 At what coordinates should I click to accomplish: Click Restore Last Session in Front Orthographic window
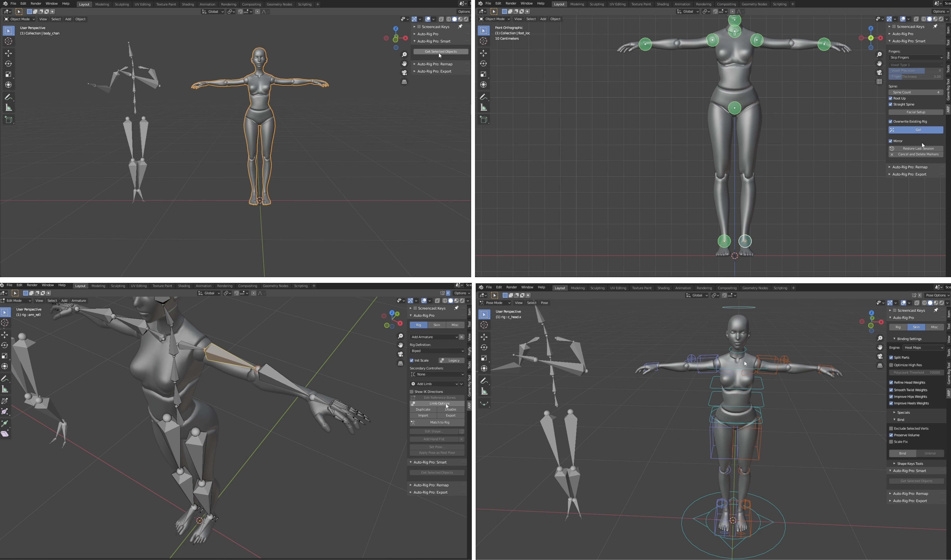(916, 148)
